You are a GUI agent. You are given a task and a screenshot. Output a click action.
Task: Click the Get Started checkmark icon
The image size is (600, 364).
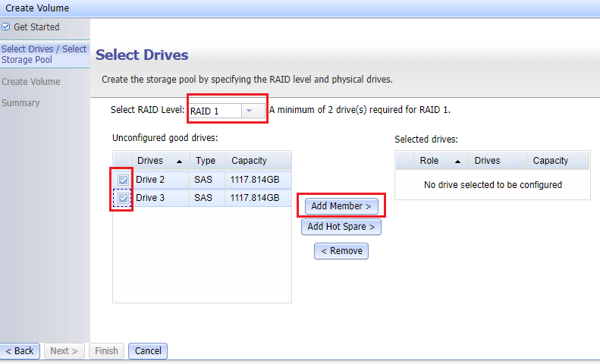(6, 27)
